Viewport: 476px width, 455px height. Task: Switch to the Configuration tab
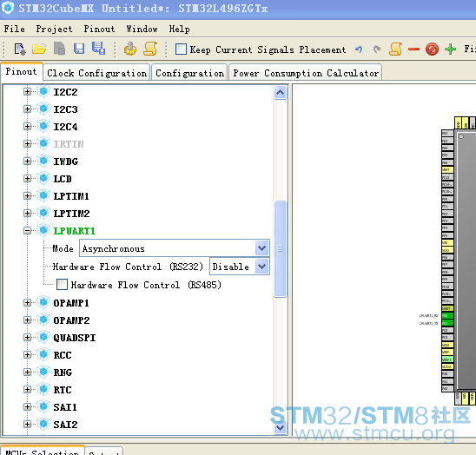(189, 73)
